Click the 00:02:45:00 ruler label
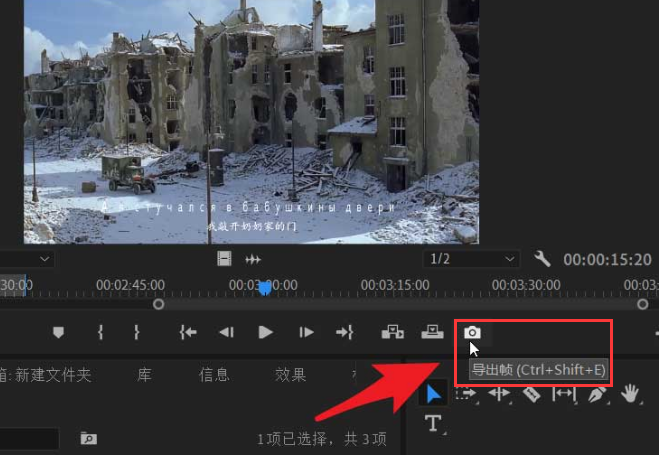This screenshot has width=659, height=455. click(130, 285)
